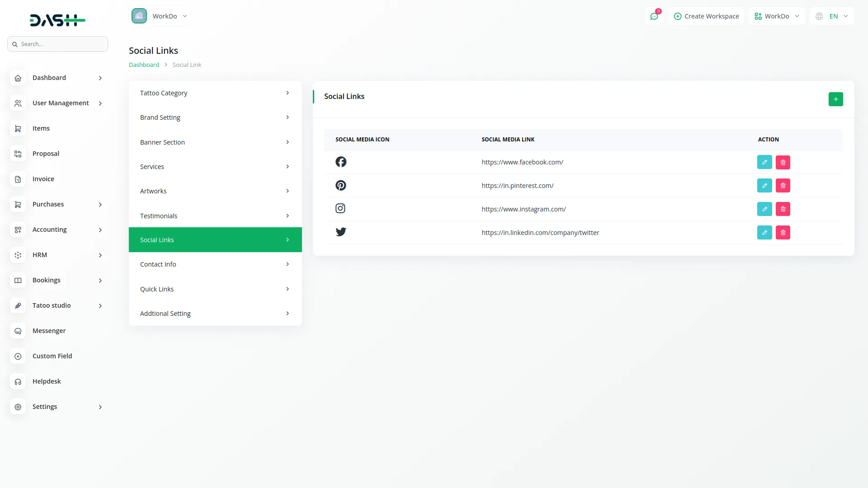Open the WorkDo workspace dropdown
The width and height of the screenshot is (868, 488).
click(x=160, y=16)
